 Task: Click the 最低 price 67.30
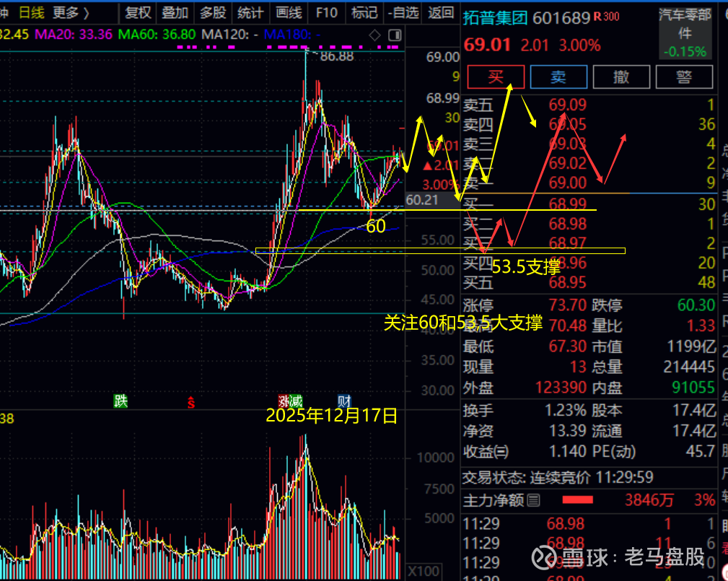pyautogui.click(x=567, y=346)
